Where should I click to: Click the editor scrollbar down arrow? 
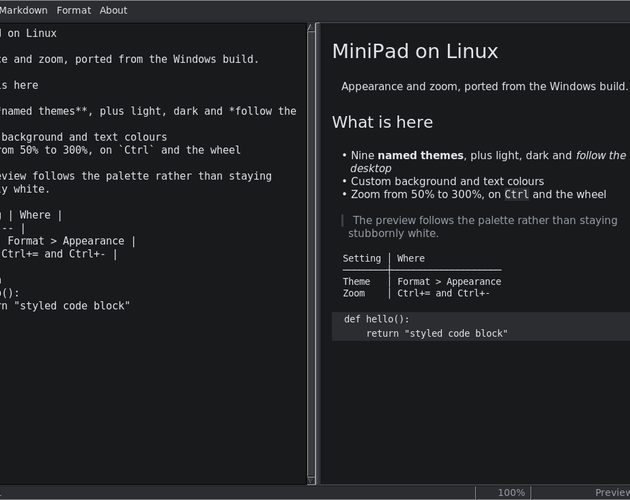(311, 481)
